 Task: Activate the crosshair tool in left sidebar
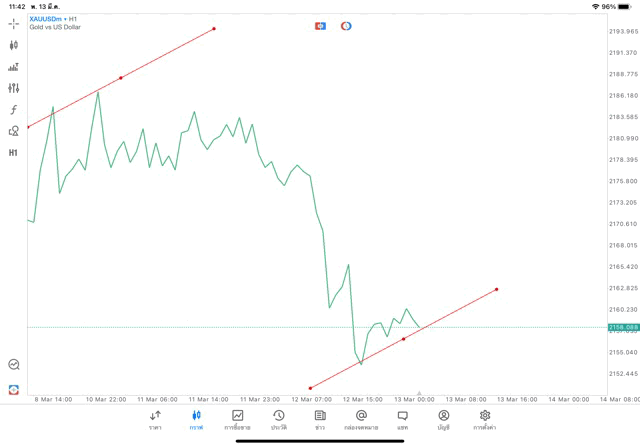coord(13,24)
